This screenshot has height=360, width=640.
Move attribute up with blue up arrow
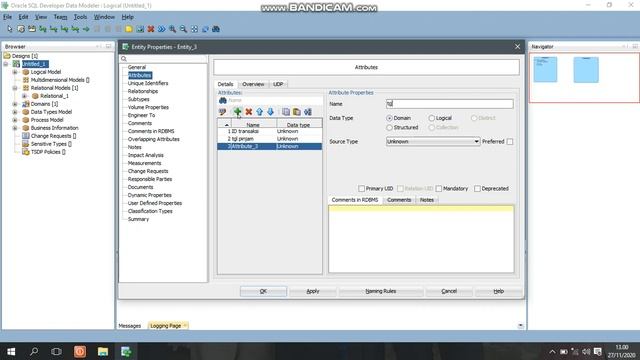coord(260,111)
